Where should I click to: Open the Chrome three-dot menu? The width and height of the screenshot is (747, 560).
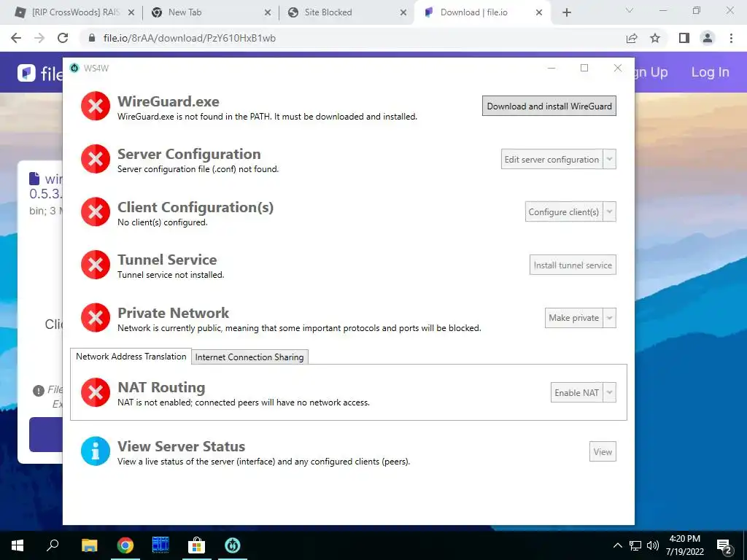(x=731, y=38)
